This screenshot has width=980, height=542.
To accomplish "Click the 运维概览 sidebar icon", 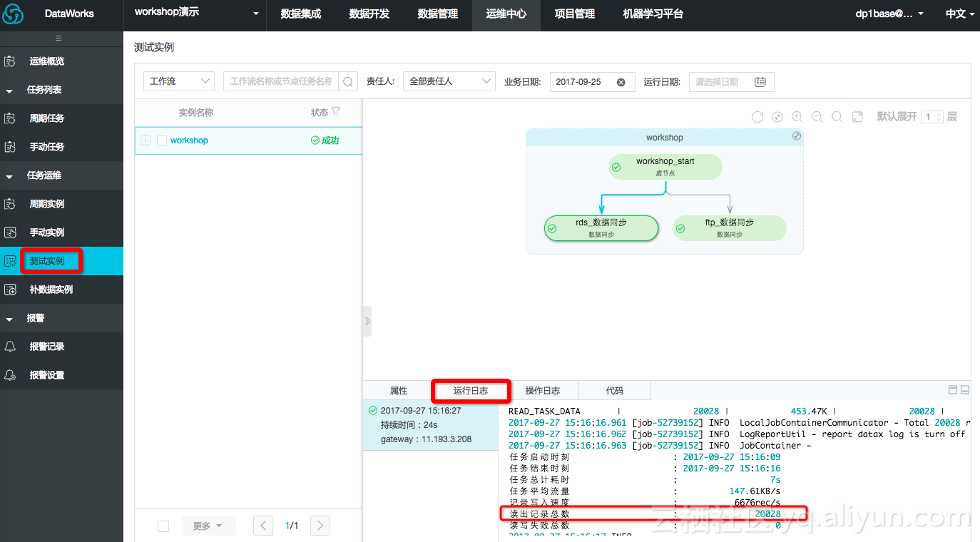I will [10, 61].
